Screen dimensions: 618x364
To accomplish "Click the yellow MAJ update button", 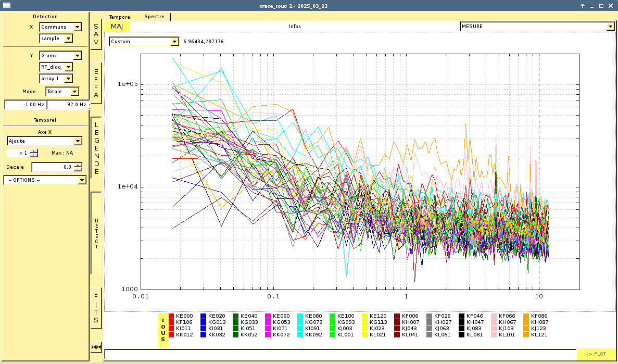I will coord(117,27).
